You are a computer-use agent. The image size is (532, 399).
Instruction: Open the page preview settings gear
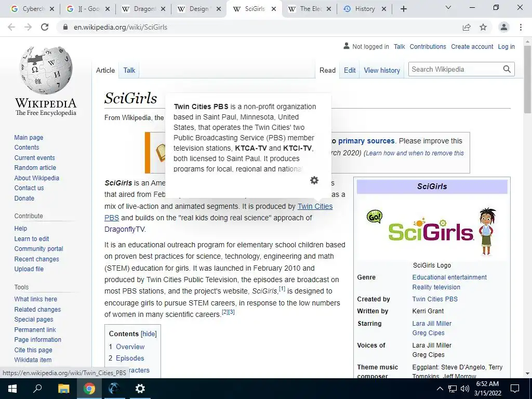tap(314, 180)
